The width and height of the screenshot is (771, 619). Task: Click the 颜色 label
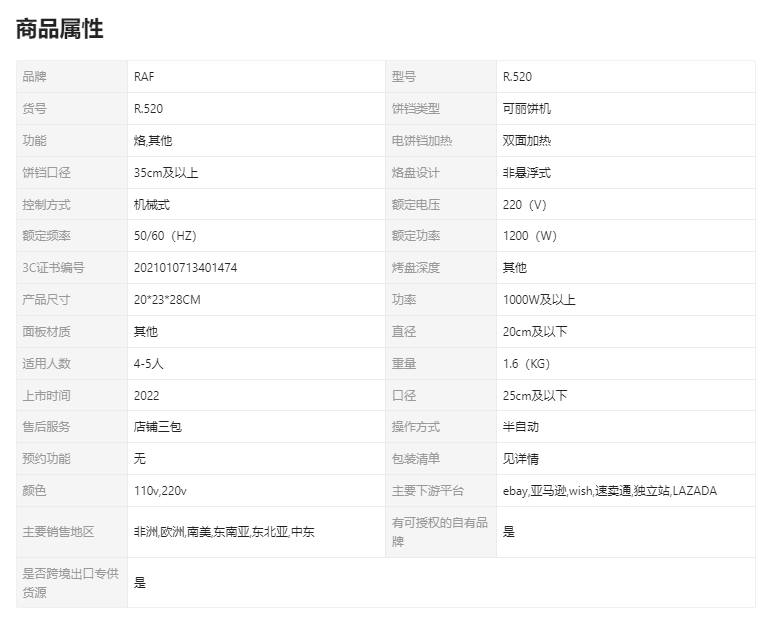tap(34, 490)
